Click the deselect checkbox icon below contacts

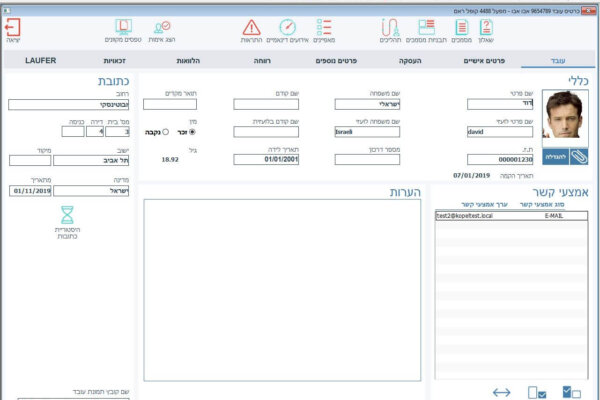pos(537,392)
